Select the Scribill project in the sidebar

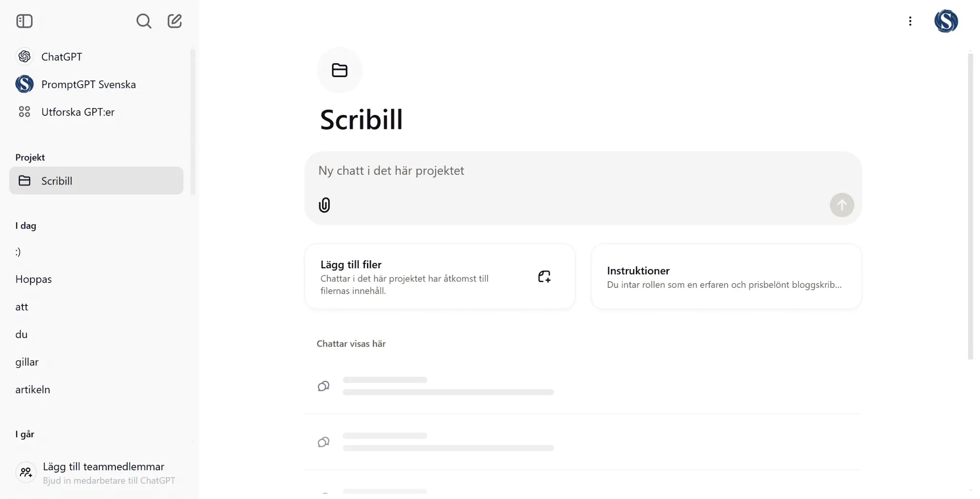[96, 181]
